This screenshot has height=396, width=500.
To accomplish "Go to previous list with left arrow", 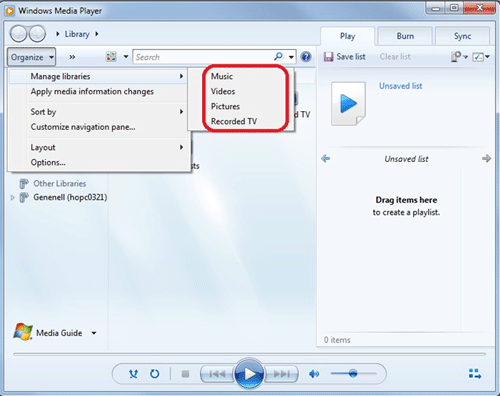I will pos(326,158).
